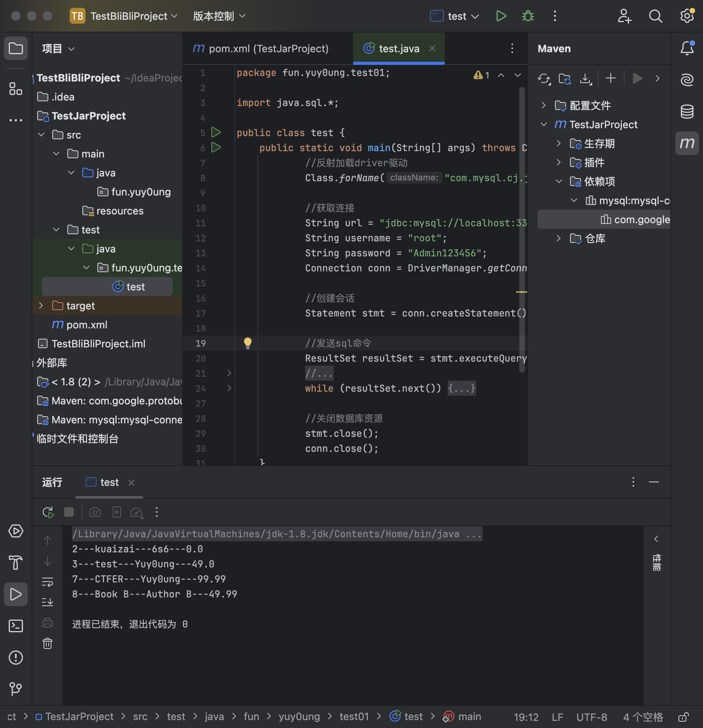Click the Notifications bell icon
The width and height of the screenshot is (703, 728).
[687, 48]
